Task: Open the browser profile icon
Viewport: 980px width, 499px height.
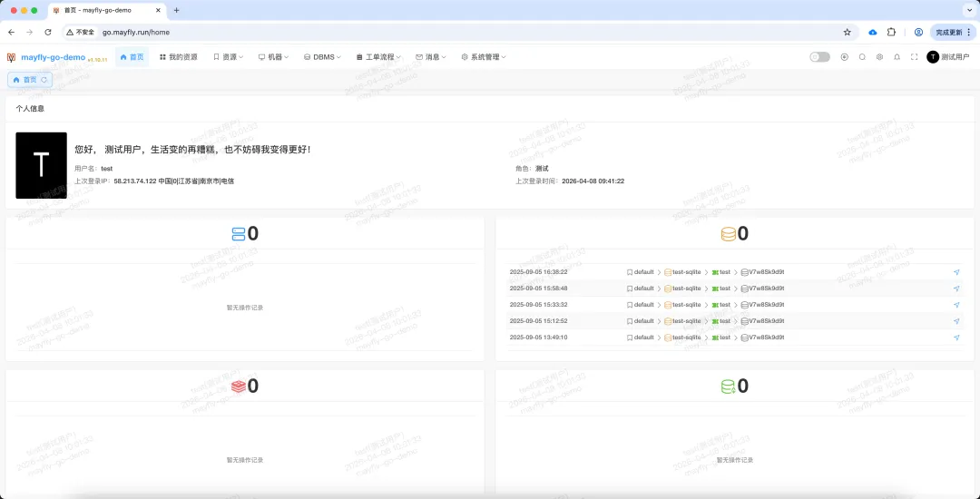Action: click(x=918, y=32)
